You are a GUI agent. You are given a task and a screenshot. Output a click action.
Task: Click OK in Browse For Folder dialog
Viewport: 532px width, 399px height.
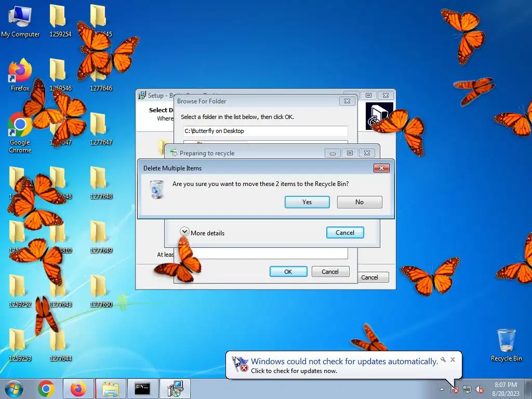tap(288, 271)
